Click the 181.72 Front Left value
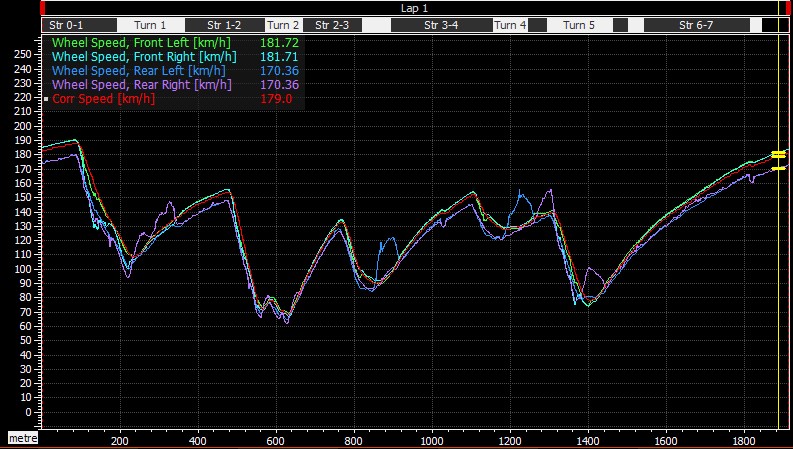 click(x=279, y=43)
